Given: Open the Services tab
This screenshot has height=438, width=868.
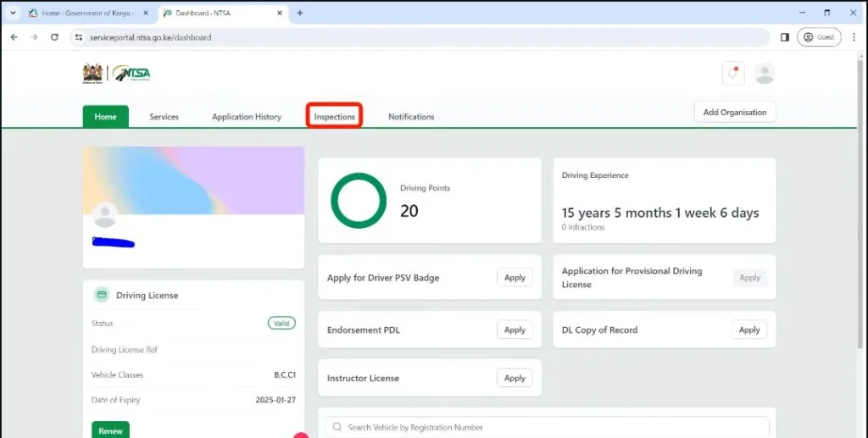Looking at the screenshot, I should click(164, 117).
